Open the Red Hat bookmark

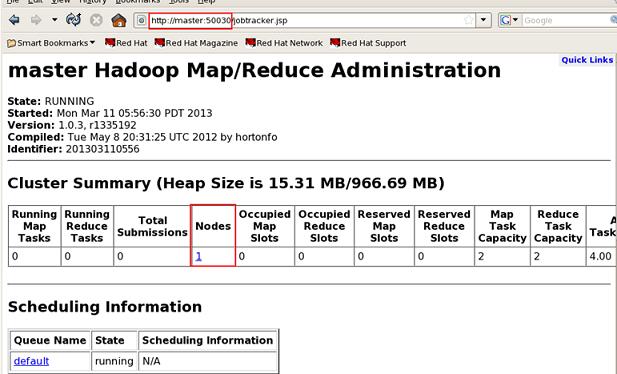pyautogui.click(x=126, y=43)
